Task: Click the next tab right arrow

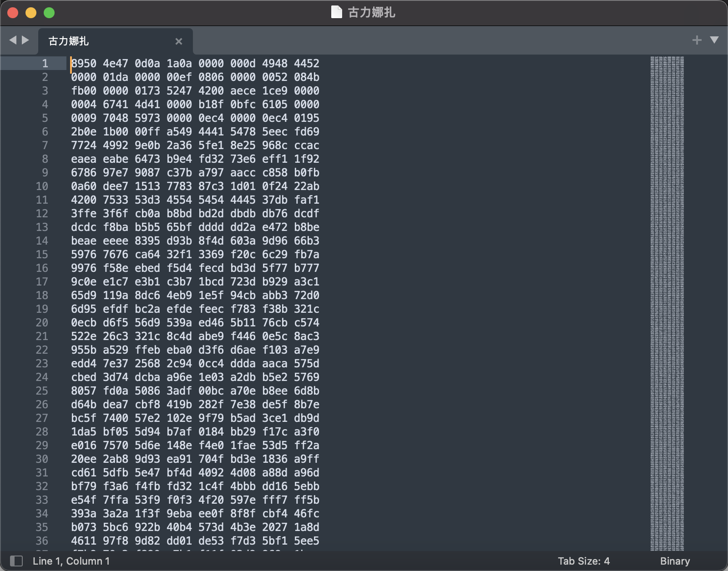Action: click(25, 40)
